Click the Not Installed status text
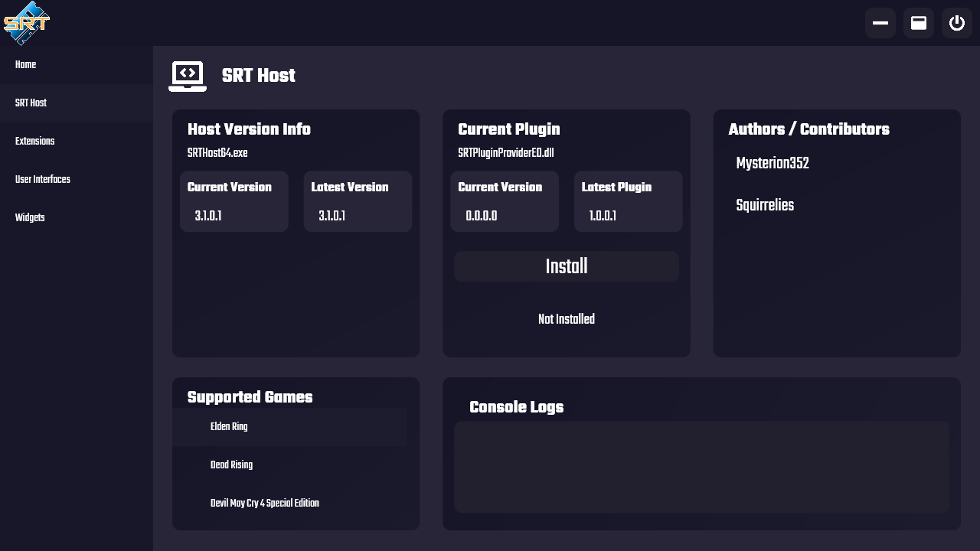This screenshot has height=551, width=980. 567,320
